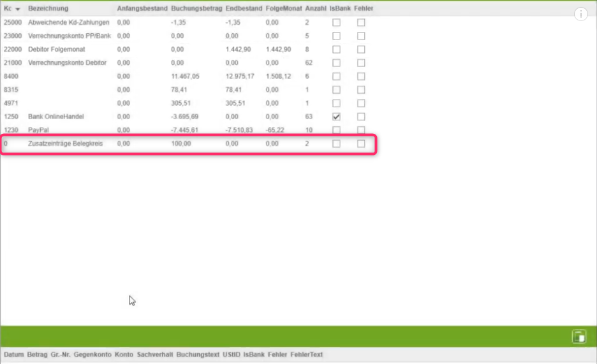This screenshot has width=597, height=364.
Task: Toggle IsBank checkbox for account 8400
Action: click(336, 76)
